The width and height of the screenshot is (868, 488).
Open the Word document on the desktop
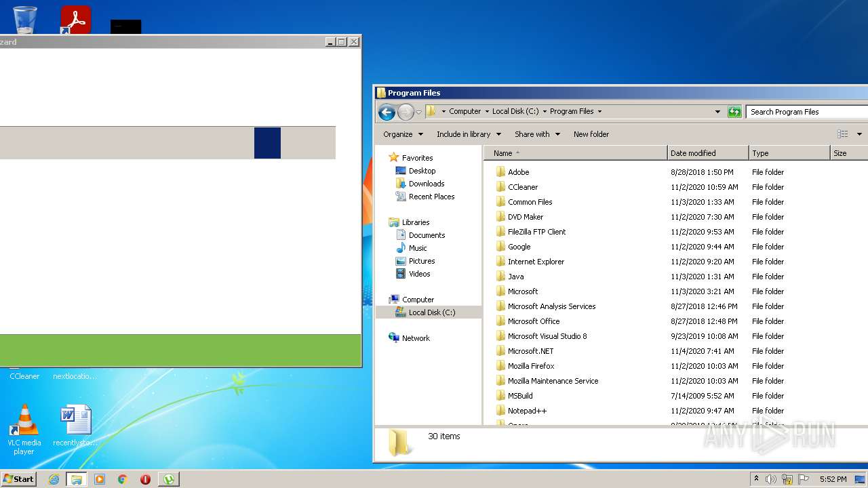click(75, 426)
